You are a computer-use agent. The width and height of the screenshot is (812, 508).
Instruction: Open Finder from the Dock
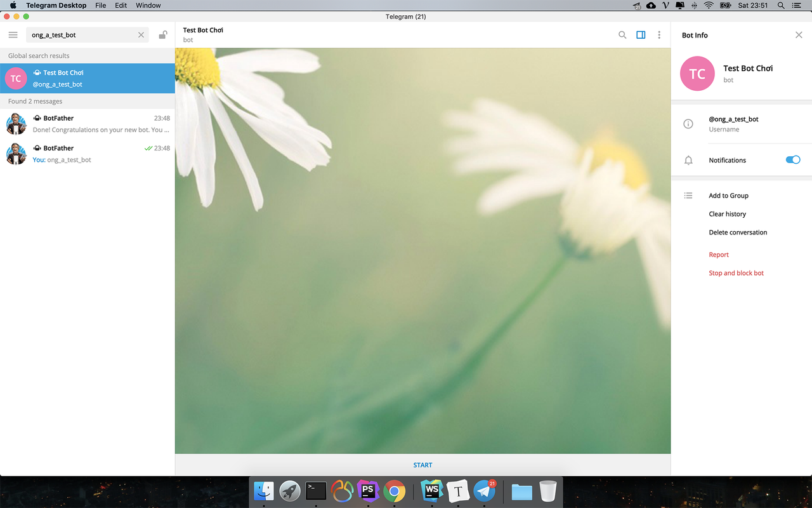point(264,491)
